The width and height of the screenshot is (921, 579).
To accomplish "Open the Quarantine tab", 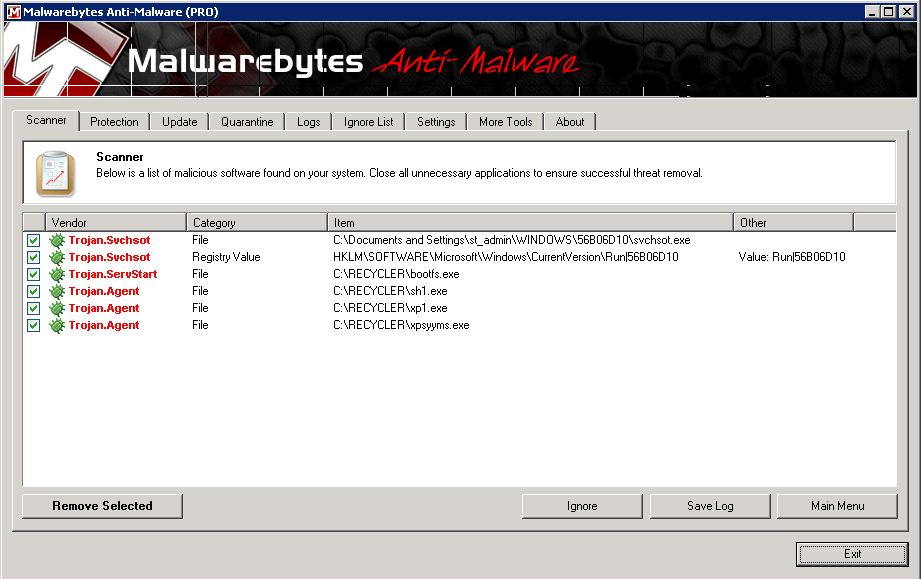I will [x=247, y=122].
